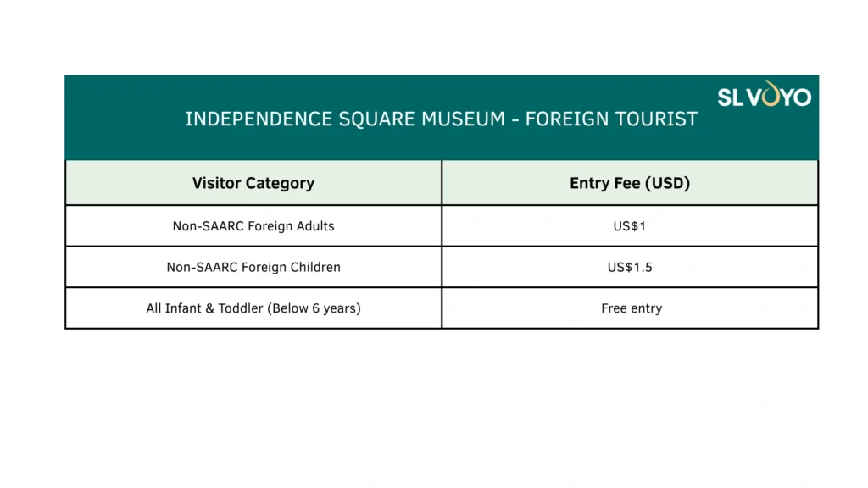The width and height of the screenshot is (868, 488).
Task: Click the word Children in the second row
Action: pyautogui.click(x=314, y=267)
